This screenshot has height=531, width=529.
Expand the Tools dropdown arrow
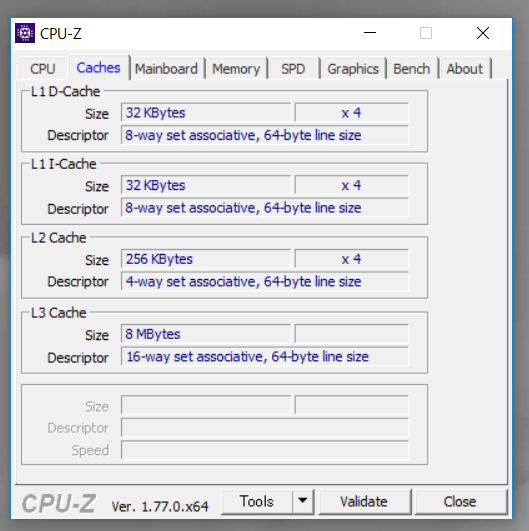pos(303,502)
